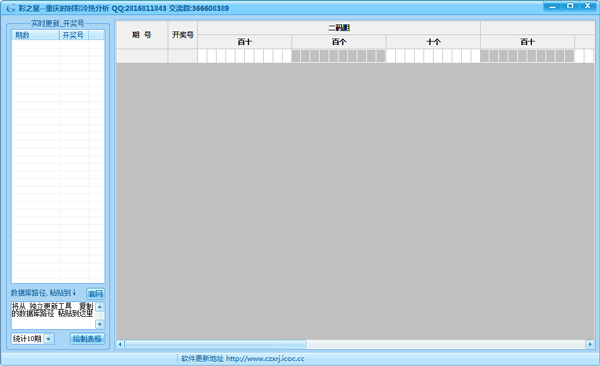Click the horizontal scrollbar thumb
The width and height of the screenshot is (600, 366).
(x=215, y=344)
